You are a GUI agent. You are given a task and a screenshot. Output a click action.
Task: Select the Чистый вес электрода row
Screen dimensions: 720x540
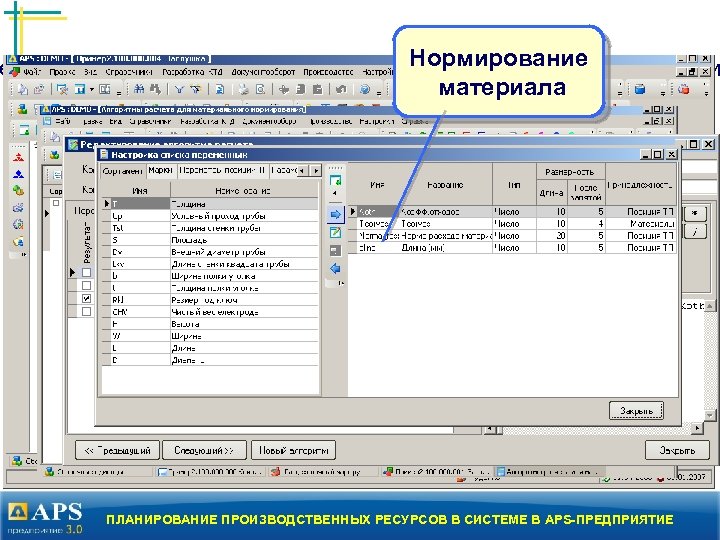[210, 312]
